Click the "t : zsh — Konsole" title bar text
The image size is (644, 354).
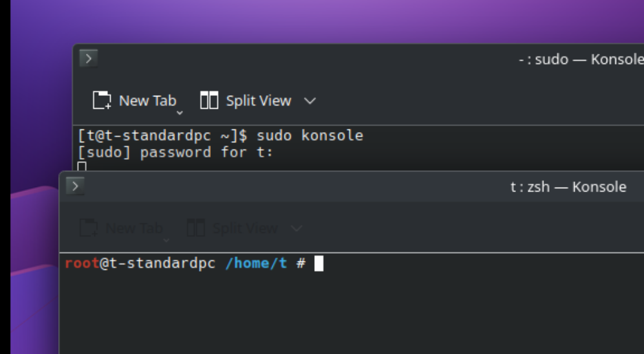tap(568, 187)
